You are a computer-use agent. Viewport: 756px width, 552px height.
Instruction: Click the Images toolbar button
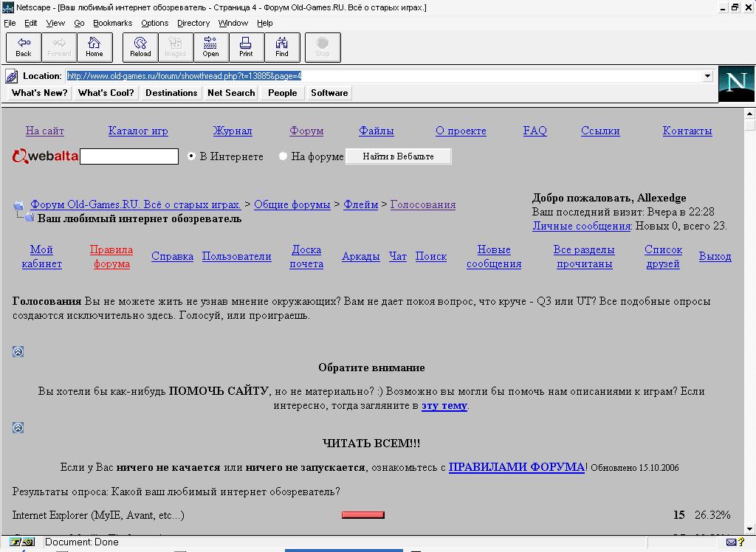point(176,47)
